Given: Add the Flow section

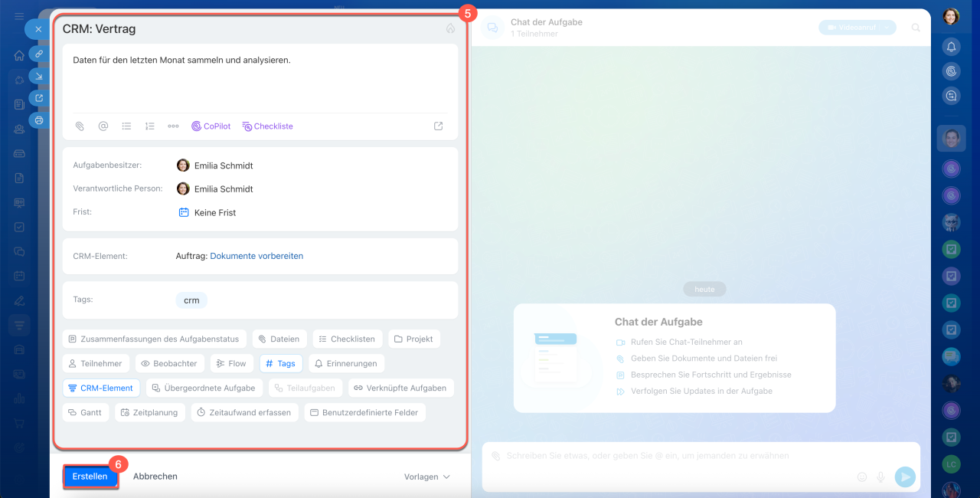Looking at the screenshot, I should point(231,363).
